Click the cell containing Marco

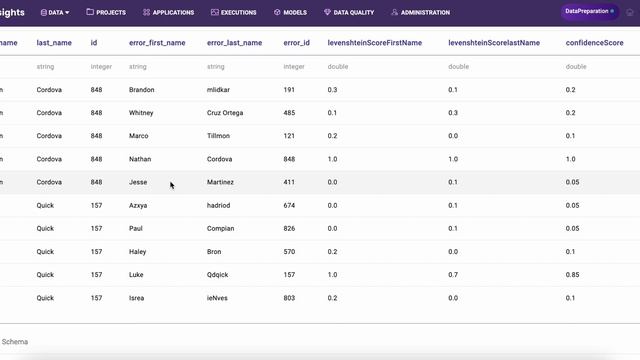point(139,136)
